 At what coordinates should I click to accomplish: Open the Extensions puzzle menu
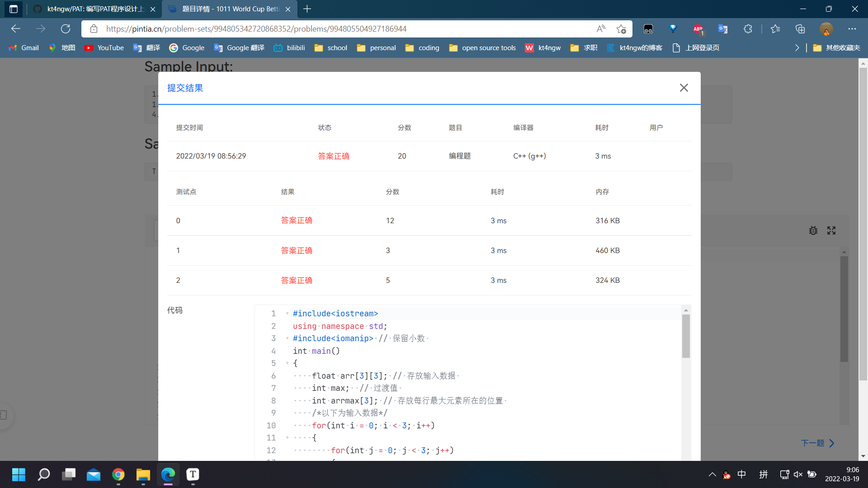point(748,29)
